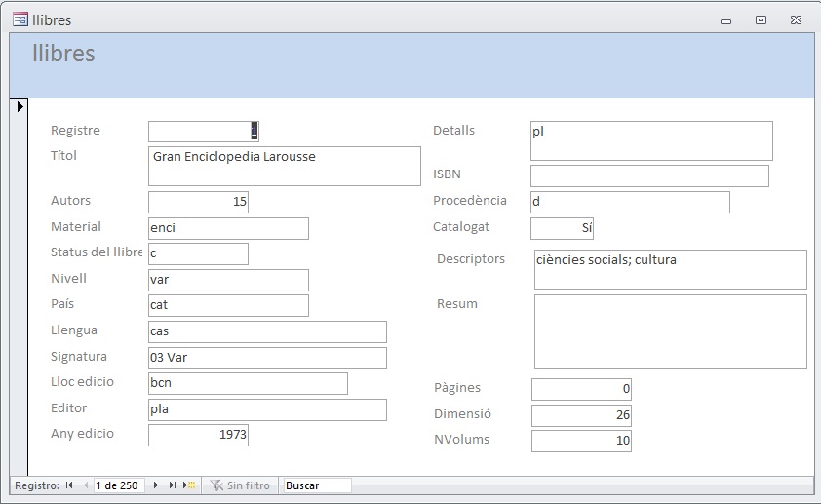Screen dimensions: 821x504
Task: Click the Status del llibre field
Action: [x=199, y=253]
